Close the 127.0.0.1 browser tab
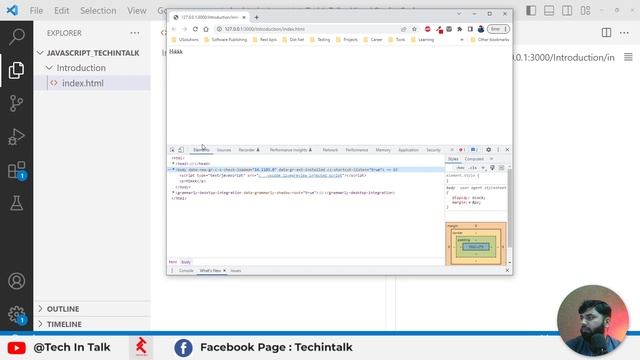640x360 pixels. 244,17
